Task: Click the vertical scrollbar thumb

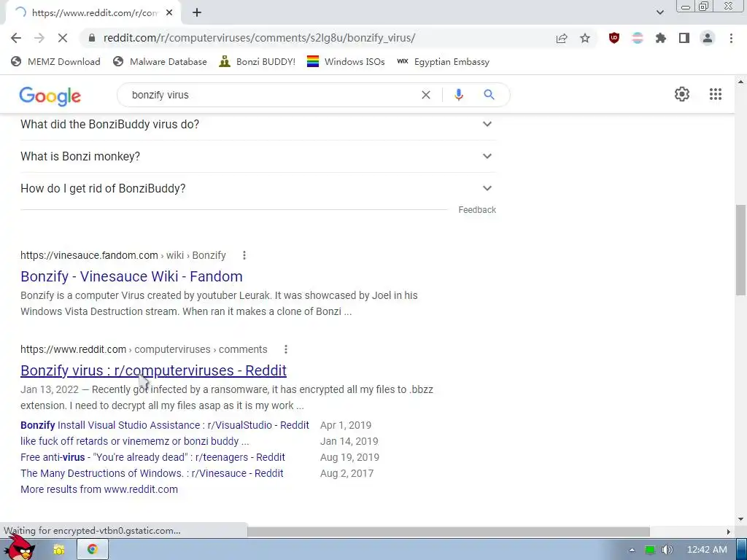Action: tap(740, 250)
